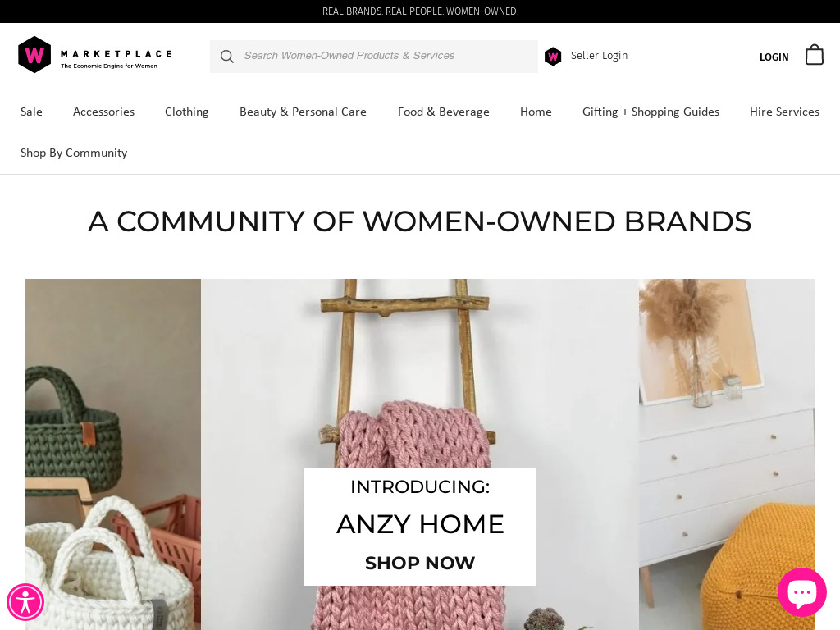The height and width of the screenshot is (630, 840).
Task: Open the Accessories category
Action: (x=104, y=112)
